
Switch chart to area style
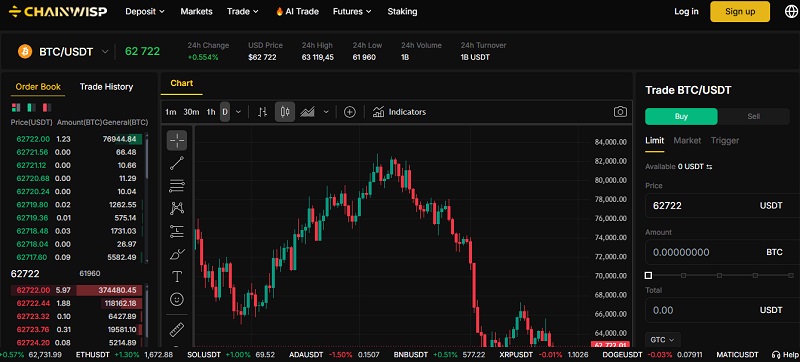307,112
